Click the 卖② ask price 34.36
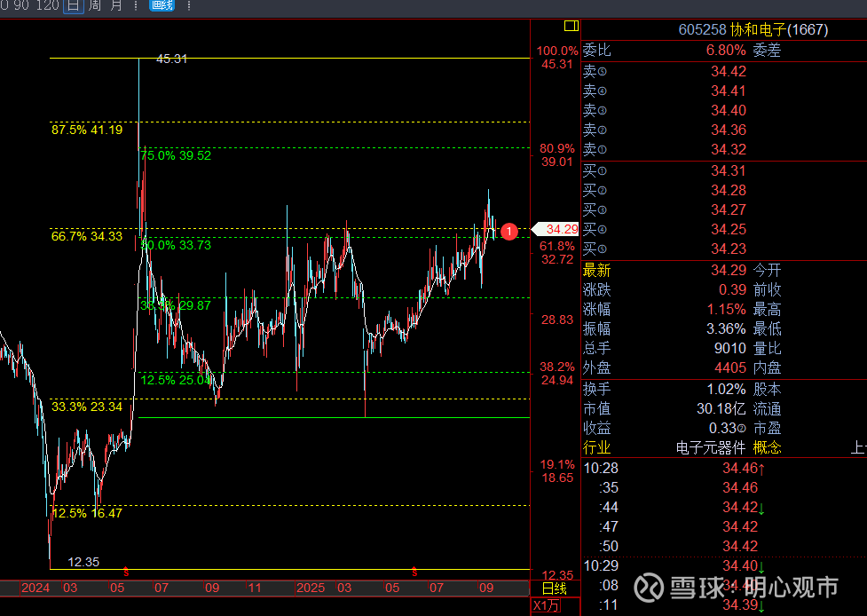This screenshot has height=616, width=867. pos(729,130)
